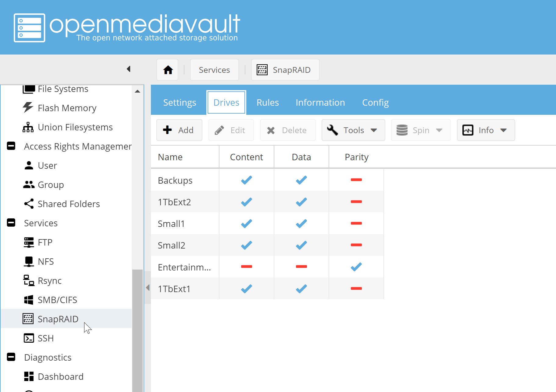Switch to the Settings tab
This screenshot has width=556, height=392.
coord(180,103)
